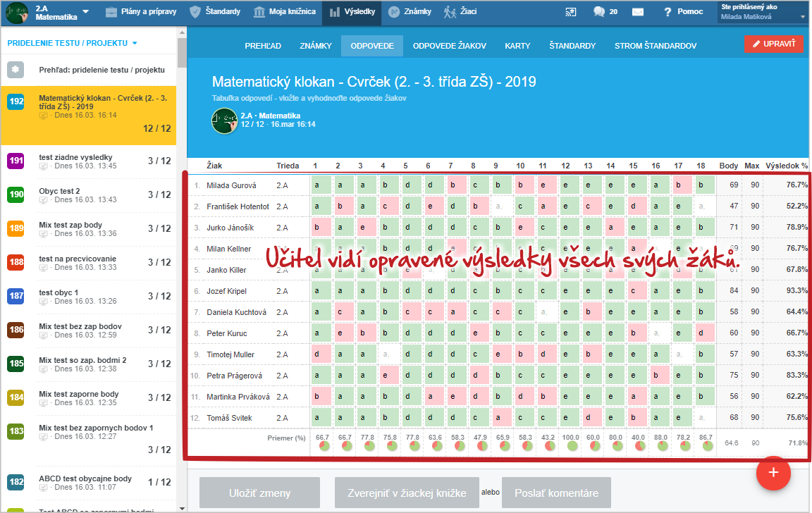Screen dimensions: 812x513
Task: Switch to KARTY tab
Action: coord(517,46)
